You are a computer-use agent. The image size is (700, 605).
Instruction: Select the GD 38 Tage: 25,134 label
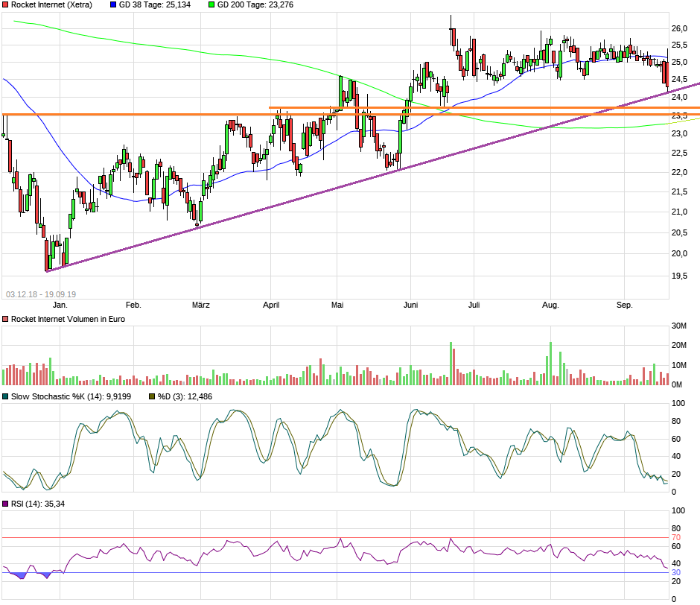click(154, 5)
